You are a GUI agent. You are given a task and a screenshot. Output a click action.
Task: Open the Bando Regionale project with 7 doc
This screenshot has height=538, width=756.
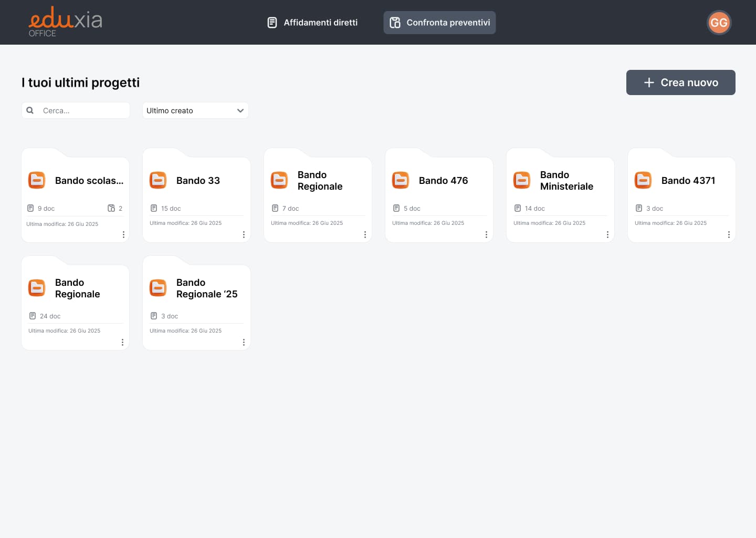[x=320, y=181]
